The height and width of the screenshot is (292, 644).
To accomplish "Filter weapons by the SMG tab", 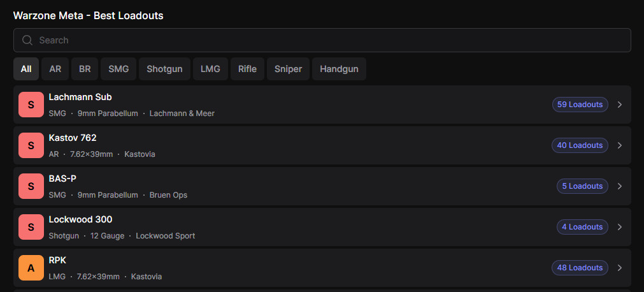I will click(118, 69).
